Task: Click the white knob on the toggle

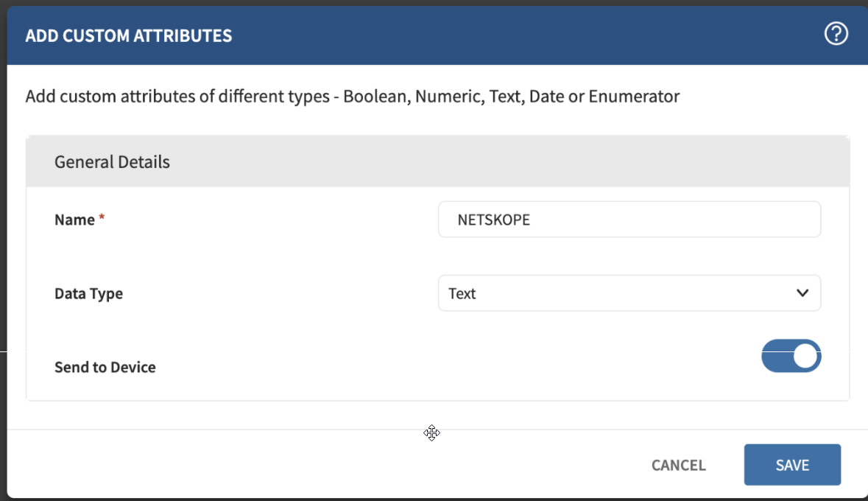Action: 805,357
